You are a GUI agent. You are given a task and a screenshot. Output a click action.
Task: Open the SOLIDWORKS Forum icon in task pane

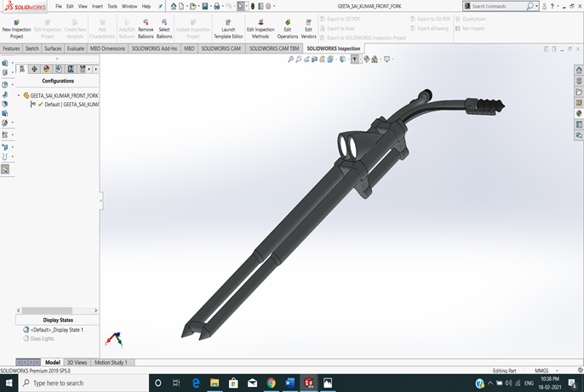coord(579,135)
